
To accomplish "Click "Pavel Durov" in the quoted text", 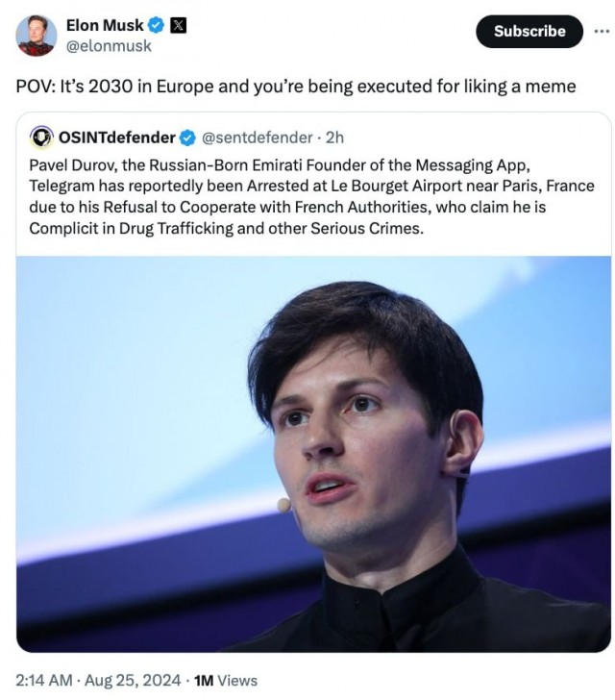I will 71,164.
